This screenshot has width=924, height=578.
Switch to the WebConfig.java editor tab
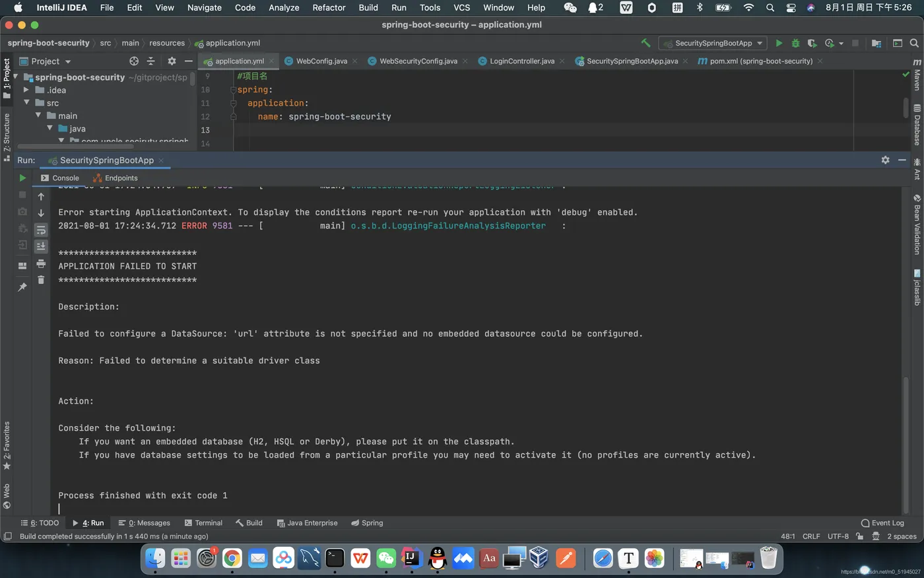(x=321, y=61)
